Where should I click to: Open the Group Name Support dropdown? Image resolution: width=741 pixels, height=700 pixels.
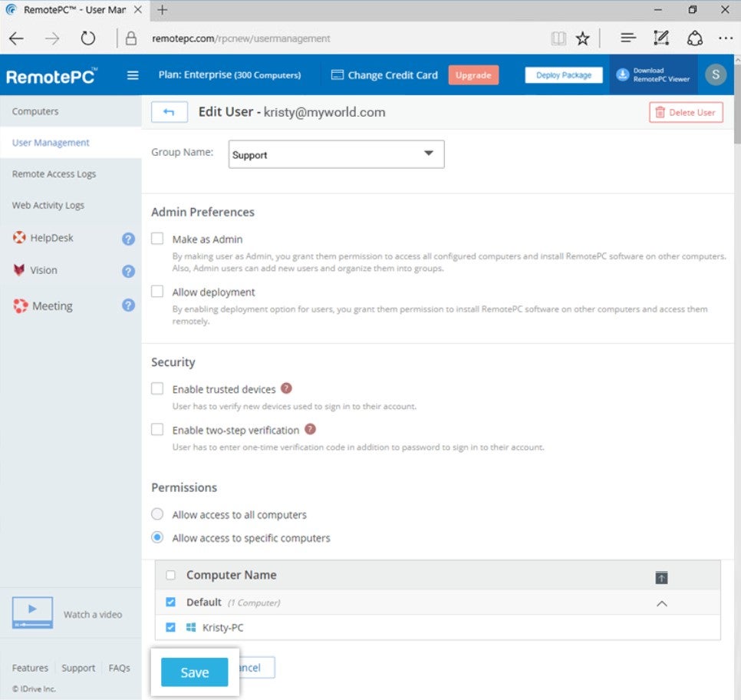click(337, 154)
